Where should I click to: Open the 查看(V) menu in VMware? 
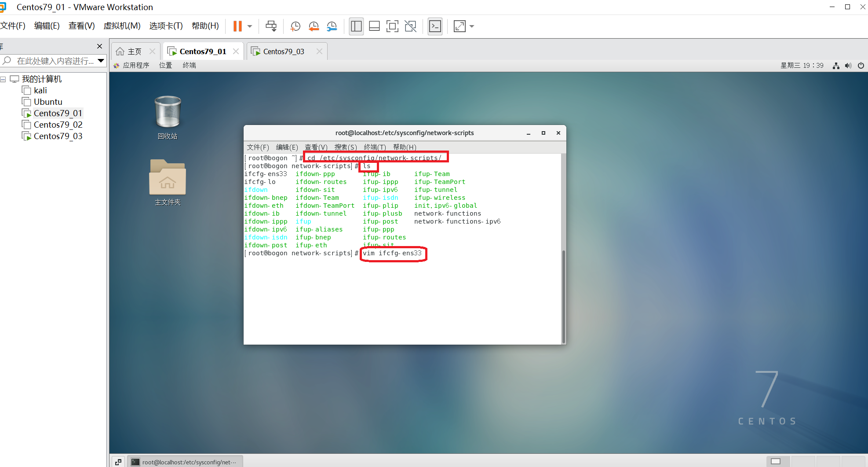(x=81, y=26)
